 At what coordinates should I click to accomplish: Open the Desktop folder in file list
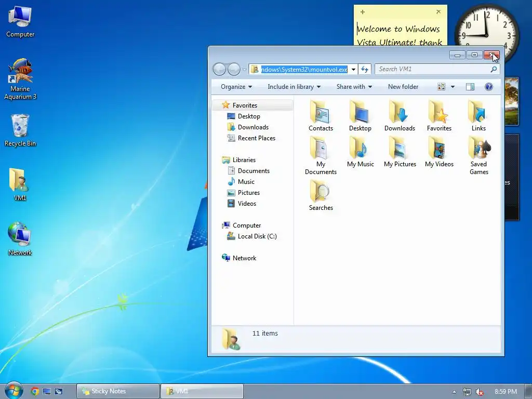[x=360, y=116]
